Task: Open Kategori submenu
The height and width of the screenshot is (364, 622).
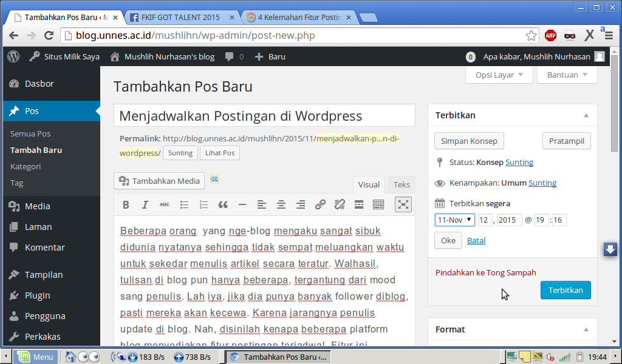Action: pos(26,166)
